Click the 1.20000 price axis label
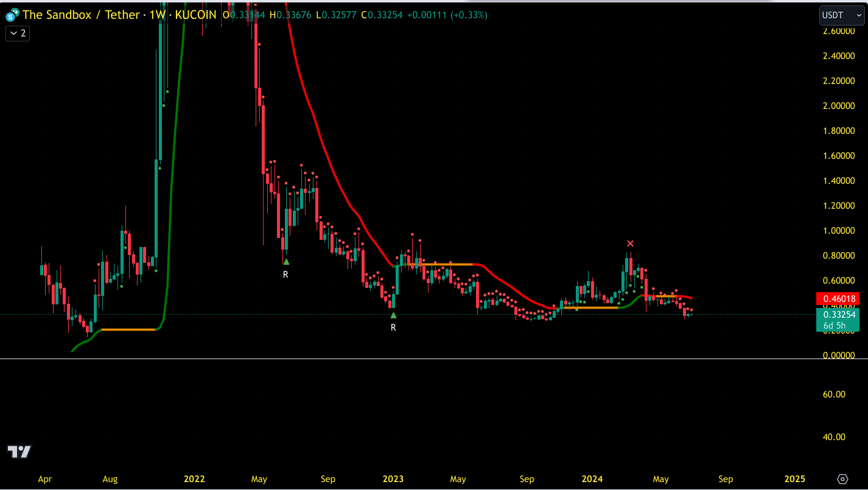Viewport: 868px width, 490px height. pos(839,206)
